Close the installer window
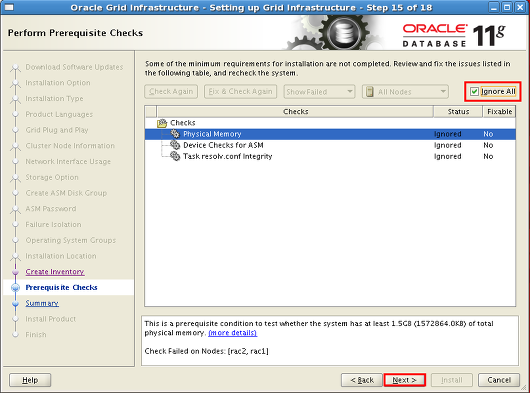The image size is (530, 393). (x=519, y=7)
